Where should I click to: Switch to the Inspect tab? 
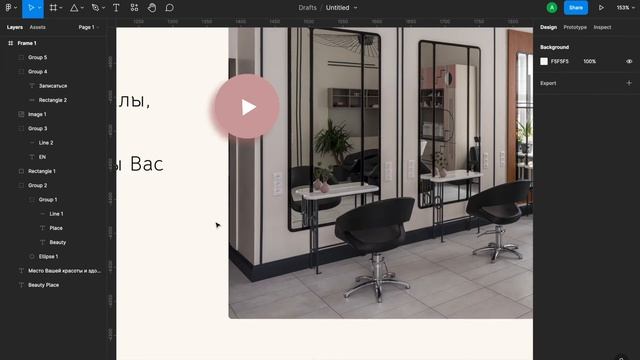coord(602,27)
